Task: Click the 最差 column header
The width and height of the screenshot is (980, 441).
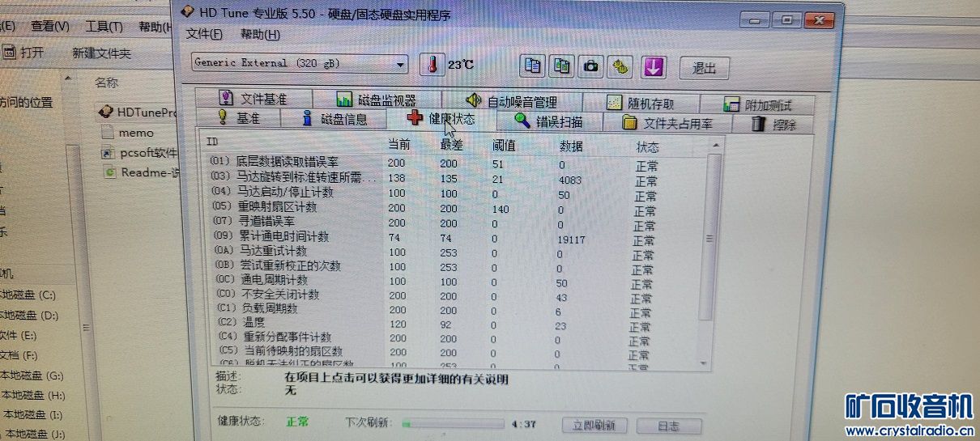Action: click(x=450, y=146)
